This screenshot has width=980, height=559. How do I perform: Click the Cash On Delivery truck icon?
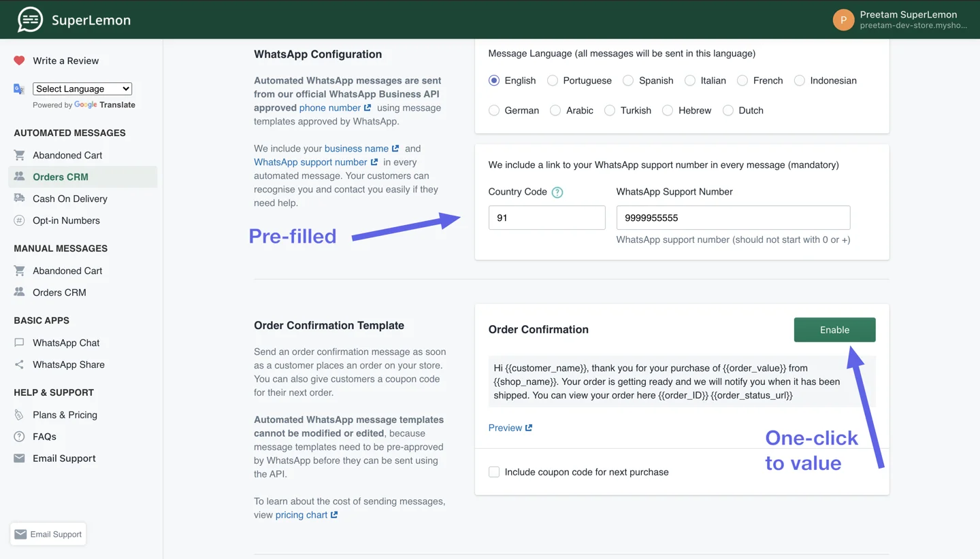tap(19, 199)
